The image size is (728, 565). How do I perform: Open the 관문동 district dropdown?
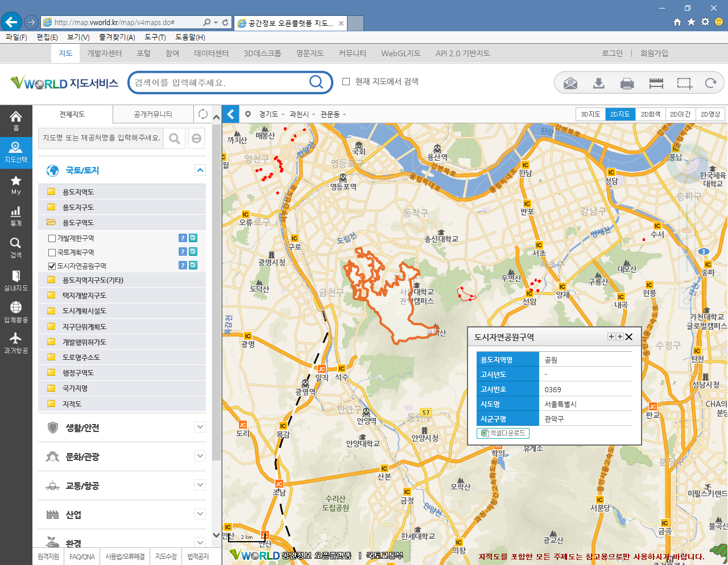pyautogui.click(x=333, y=114)
